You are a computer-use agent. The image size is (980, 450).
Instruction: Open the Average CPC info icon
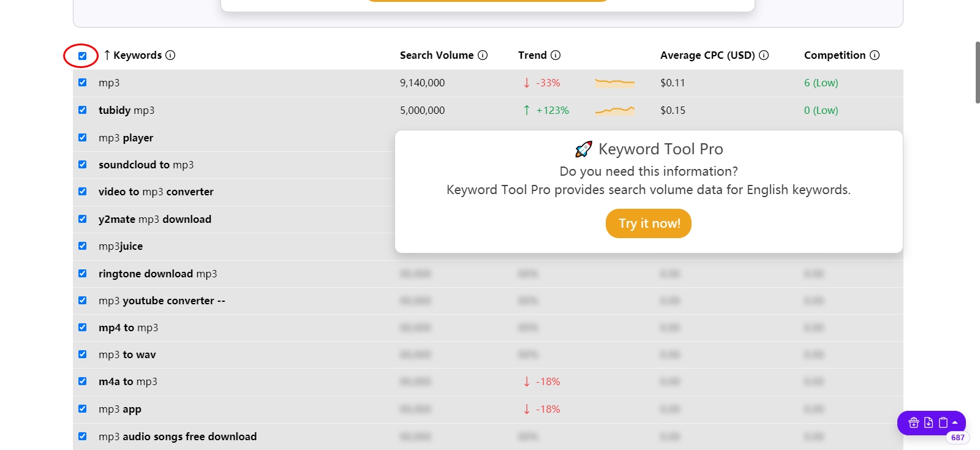(764, 55)
